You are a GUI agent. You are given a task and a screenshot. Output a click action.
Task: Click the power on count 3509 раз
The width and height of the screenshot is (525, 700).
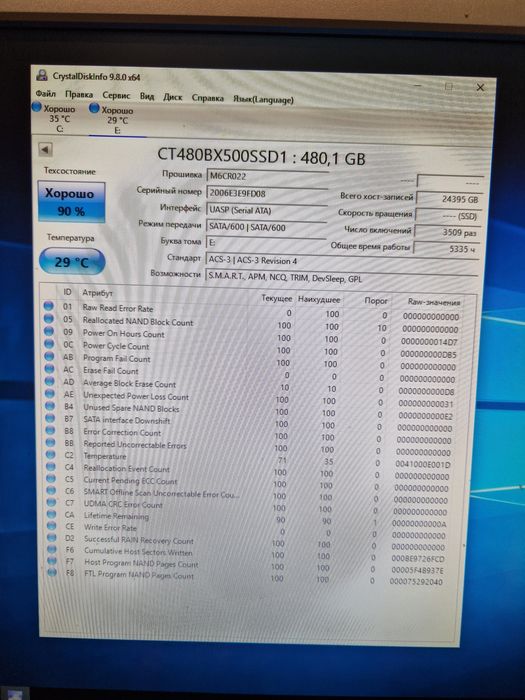447,233
